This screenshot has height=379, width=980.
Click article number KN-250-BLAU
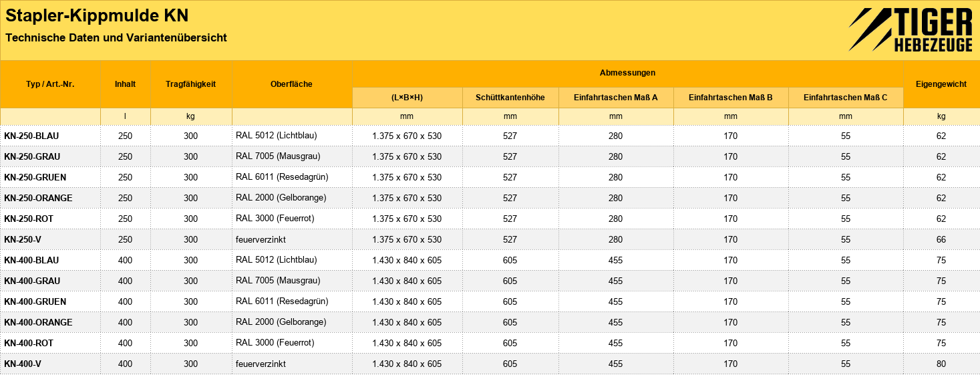31,136
